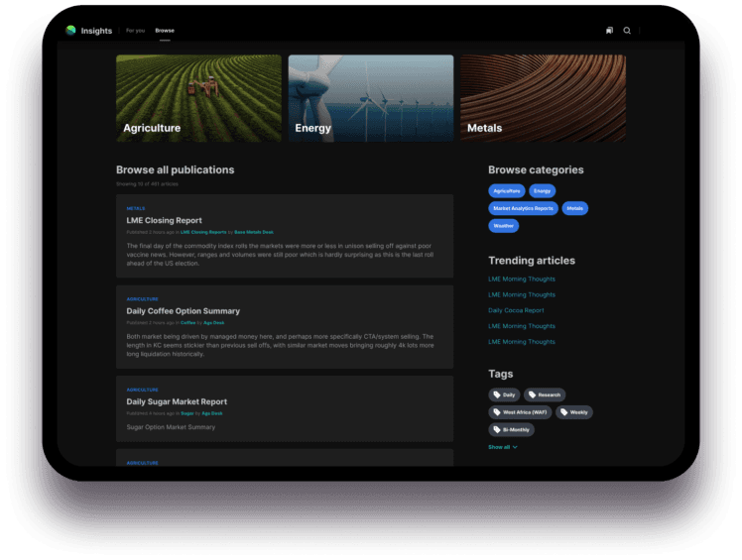
Task: Click the Base Metals Desk author link
Action: pos(254,232)
